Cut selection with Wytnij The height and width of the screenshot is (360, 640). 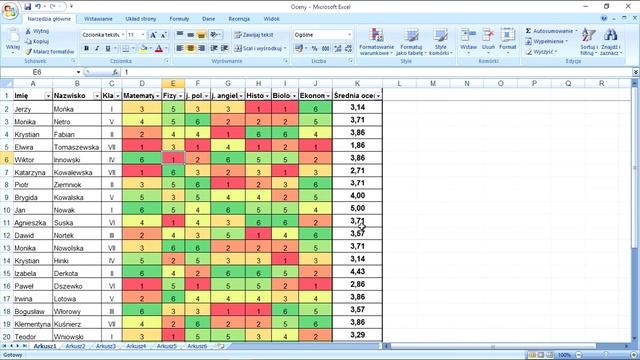click(x=37, y=31)
